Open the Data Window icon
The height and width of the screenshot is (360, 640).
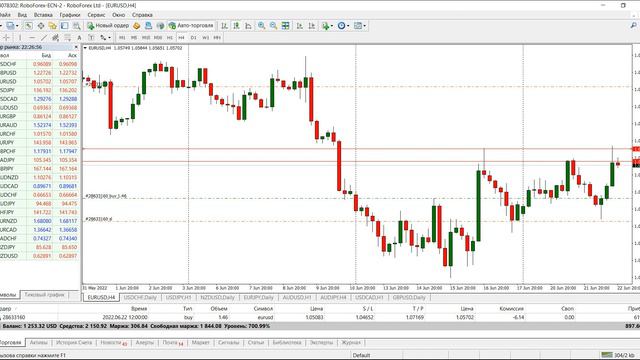coord(41,26)
